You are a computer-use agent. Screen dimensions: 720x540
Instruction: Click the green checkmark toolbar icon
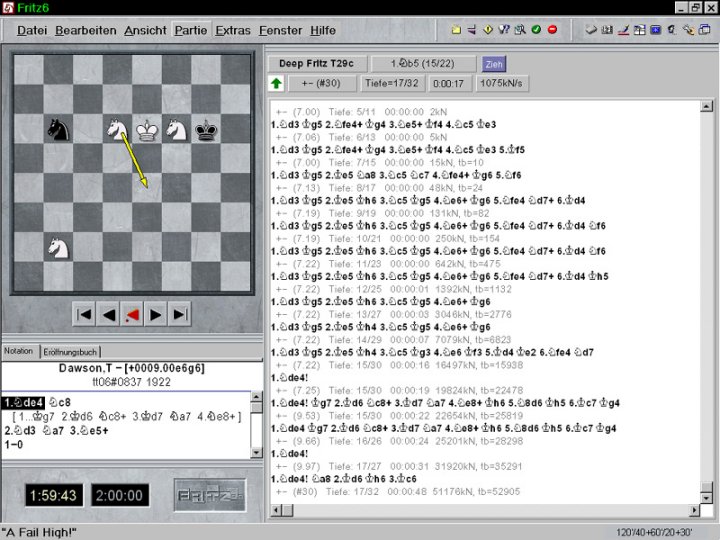pos(536,30)
